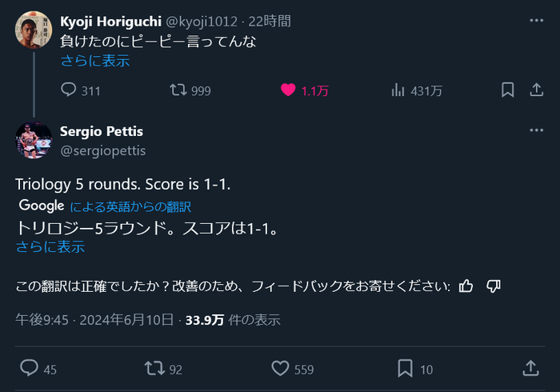Share Sergio Pettis tweet
The image size is (560, 392).
tap(530, 368)
